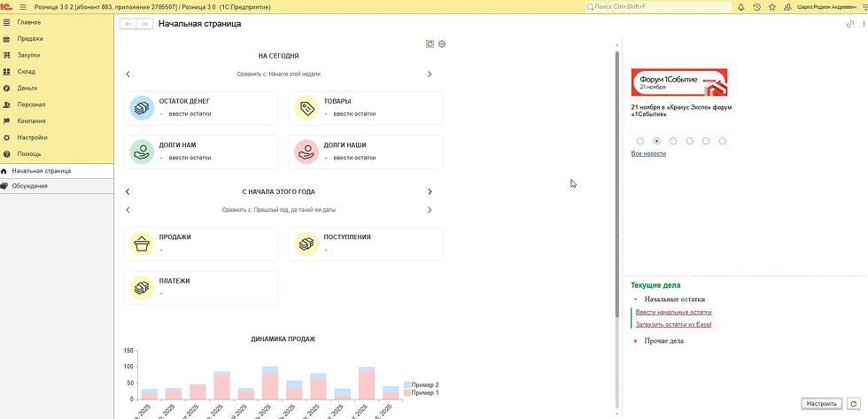
Task: Open the notifications bell icon
Action: (740, 7)
